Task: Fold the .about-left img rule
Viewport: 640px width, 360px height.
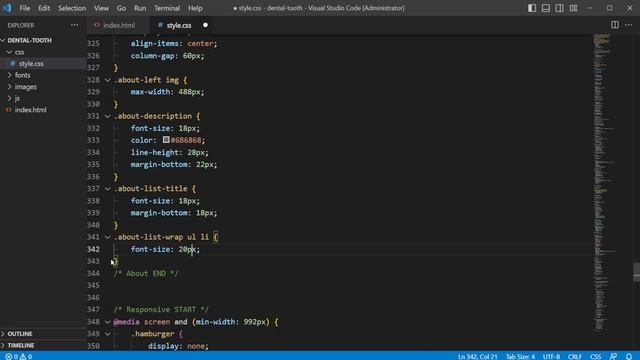Action: pyautogui.click(x=107, y=80)
